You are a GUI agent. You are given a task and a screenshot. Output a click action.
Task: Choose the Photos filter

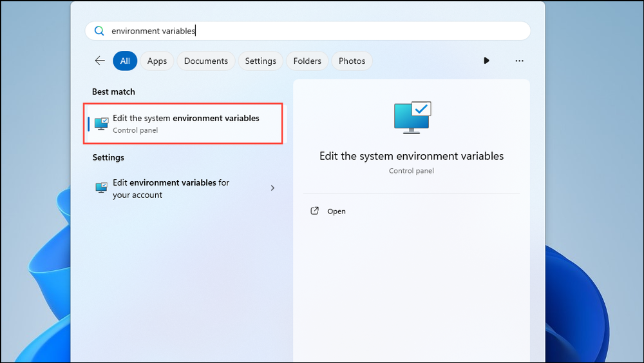(x=352, y=61)
